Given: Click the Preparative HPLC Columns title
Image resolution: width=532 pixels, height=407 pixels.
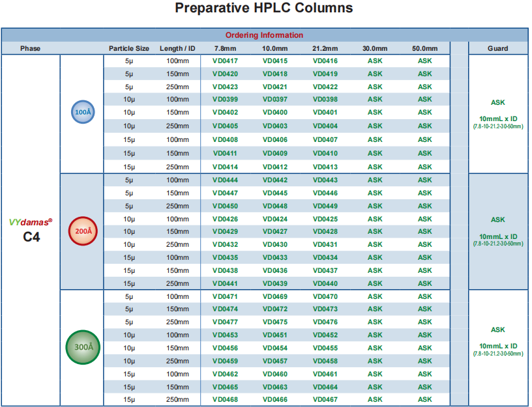Looking at the screenshot, I should 264,8.
